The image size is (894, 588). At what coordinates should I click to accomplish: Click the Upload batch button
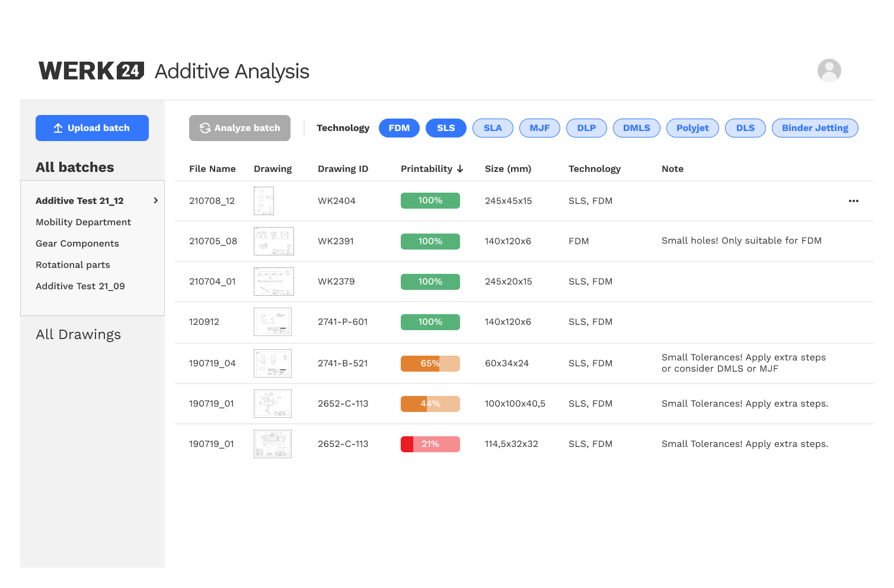point(92,128)
